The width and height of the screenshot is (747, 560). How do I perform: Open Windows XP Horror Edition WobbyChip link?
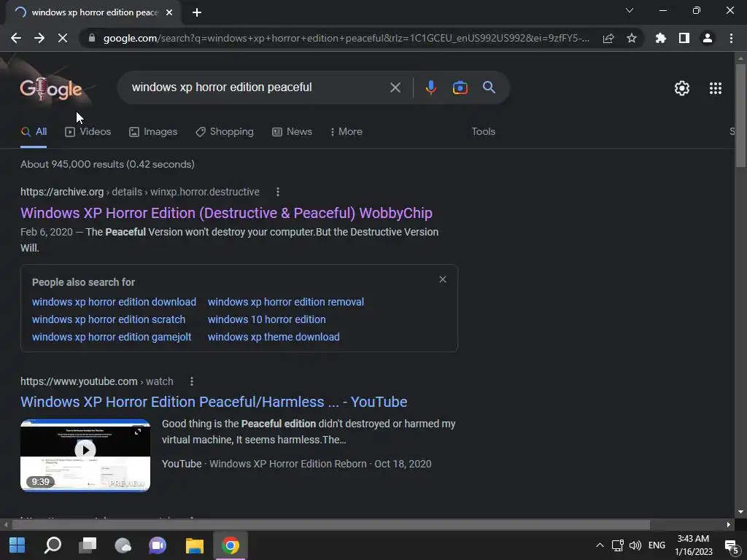tap(226, 213)
